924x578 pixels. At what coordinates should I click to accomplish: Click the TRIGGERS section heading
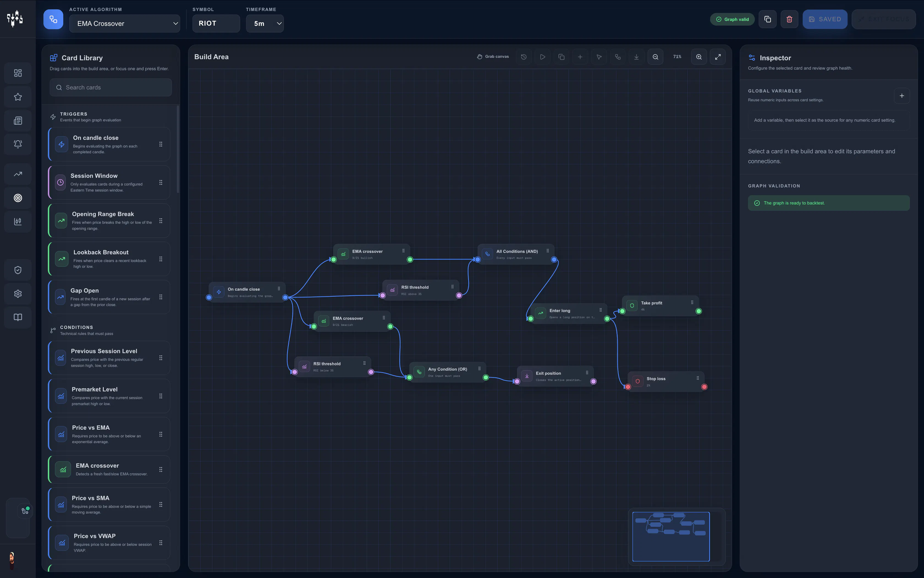tap(74, 114)
